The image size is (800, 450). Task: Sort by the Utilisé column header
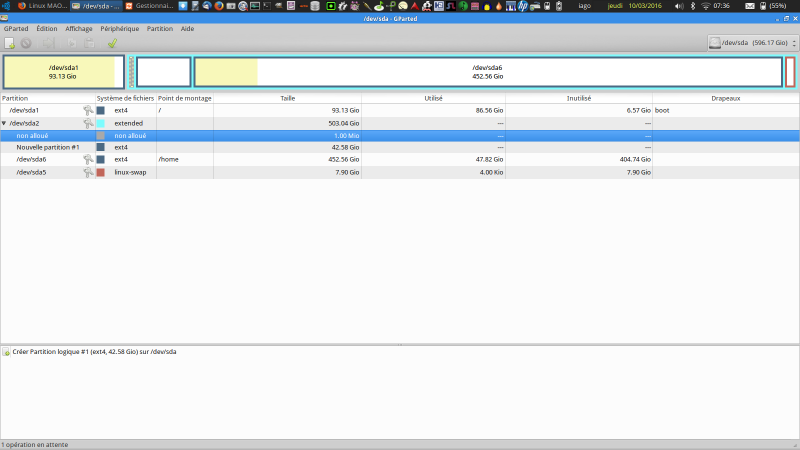tap(433, 98)
